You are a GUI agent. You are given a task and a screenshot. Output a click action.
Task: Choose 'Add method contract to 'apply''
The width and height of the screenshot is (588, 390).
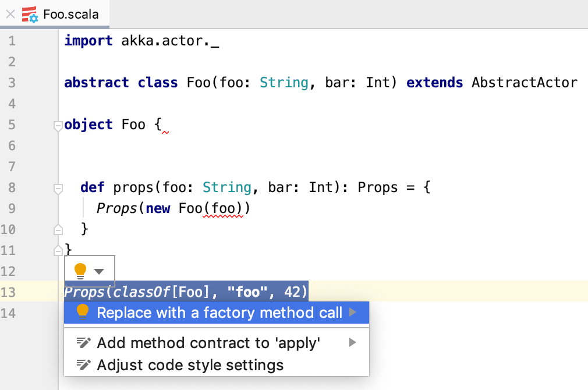pos(208,343)
